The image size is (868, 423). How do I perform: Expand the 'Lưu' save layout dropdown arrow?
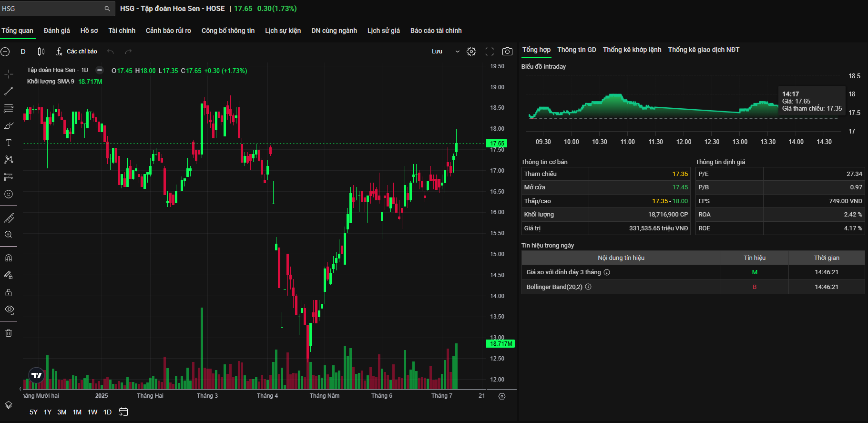tap(458, 52)
